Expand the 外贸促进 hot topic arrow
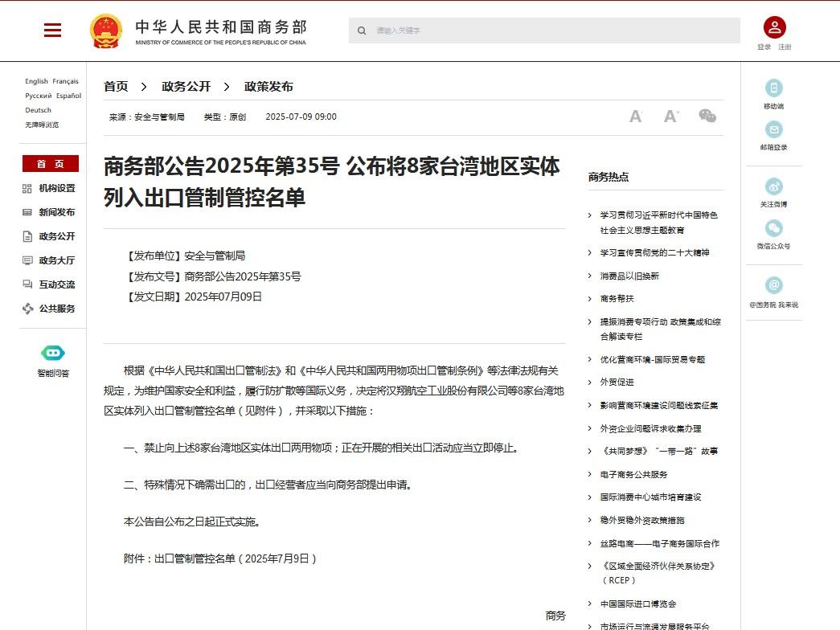 590,382
